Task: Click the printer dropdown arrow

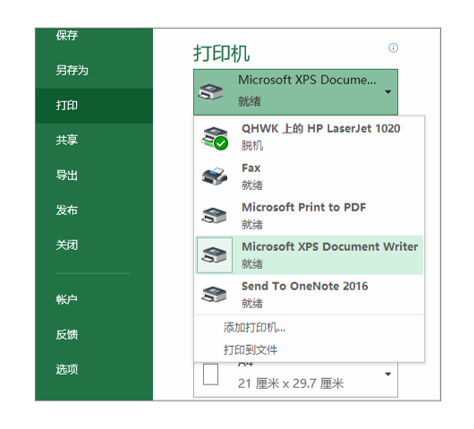Action: (x=388, y=92)
